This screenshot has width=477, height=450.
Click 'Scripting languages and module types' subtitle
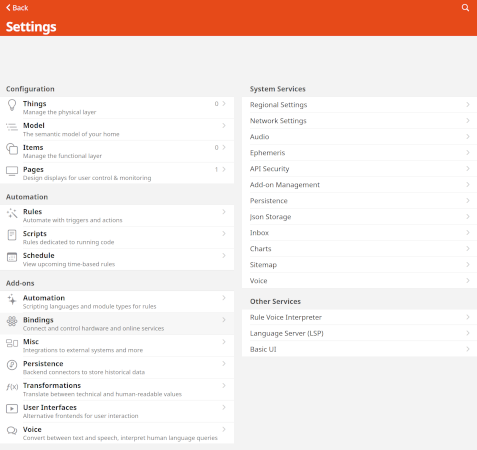pos(89,307)
